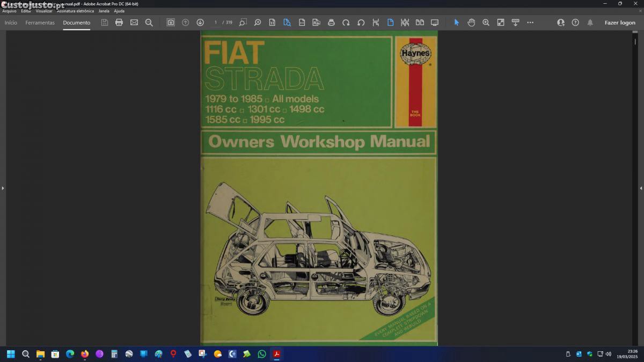
Task: Open the Visualizar menu
Action: pyautogui.click(x=44, y=11)
